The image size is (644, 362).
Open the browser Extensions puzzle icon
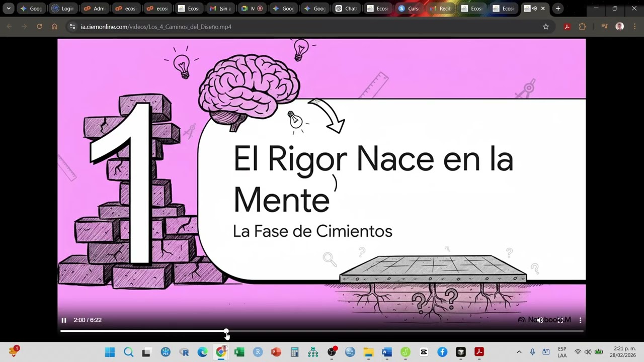(x=583, y=27)
